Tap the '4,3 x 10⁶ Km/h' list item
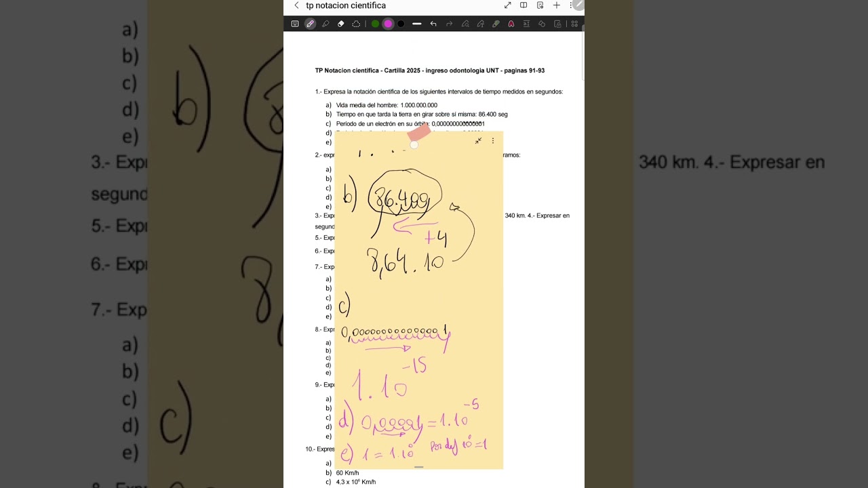This screenshot has width=868, height=488. (x=355, y=482)
